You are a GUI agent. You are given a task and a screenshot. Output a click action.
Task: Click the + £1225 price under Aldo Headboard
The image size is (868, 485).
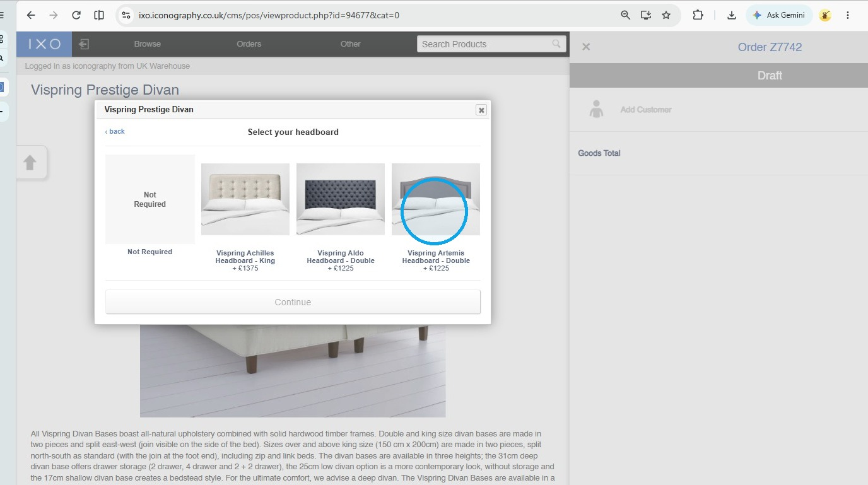341,268
